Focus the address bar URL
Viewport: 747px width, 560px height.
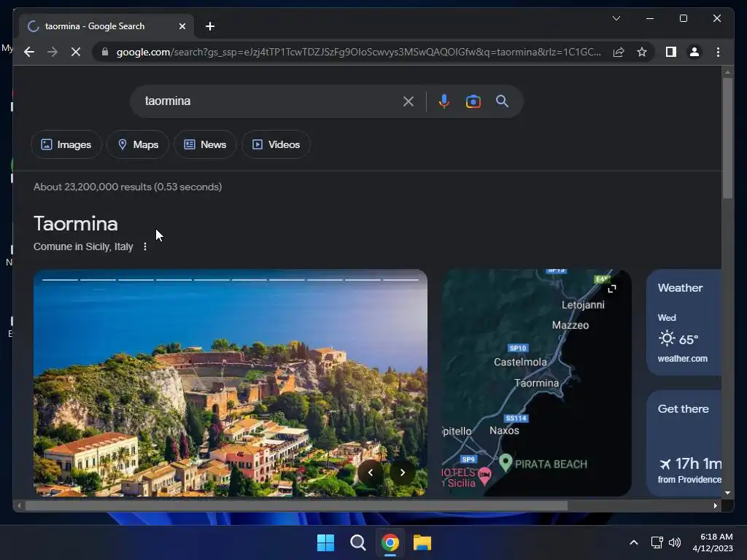358,52
